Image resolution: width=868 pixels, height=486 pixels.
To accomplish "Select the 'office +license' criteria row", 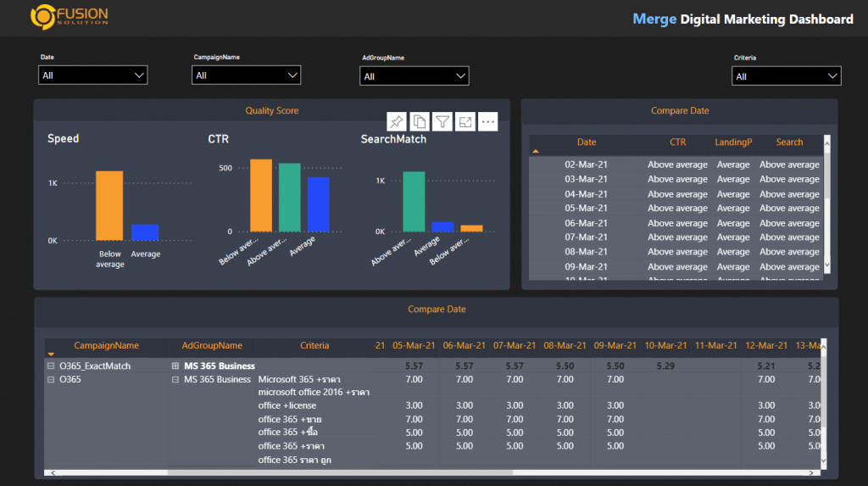I will 287,405.
